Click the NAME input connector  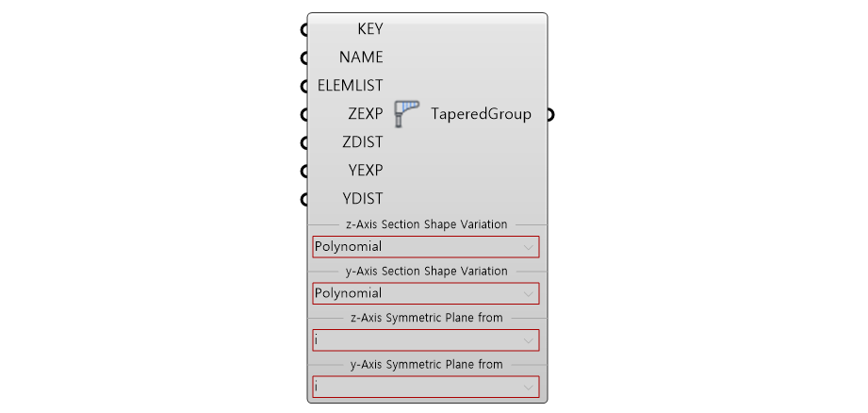pos(305,58)
